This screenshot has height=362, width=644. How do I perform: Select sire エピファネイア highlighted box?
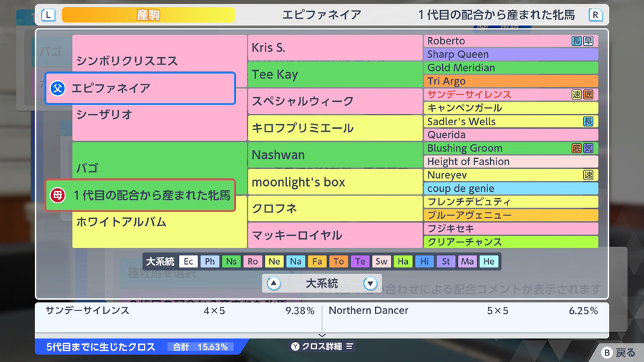pyautogui.click(x=140, y=88)
